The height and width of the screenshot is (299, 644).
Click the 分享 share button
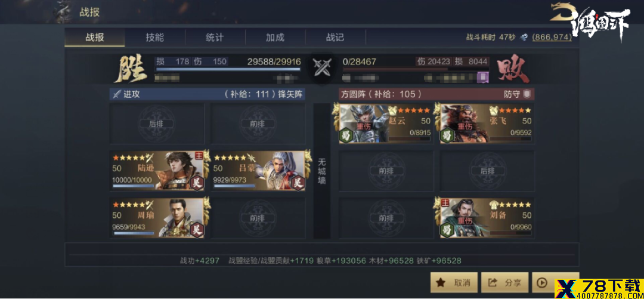pyautogui.click(x=505, y=282)
